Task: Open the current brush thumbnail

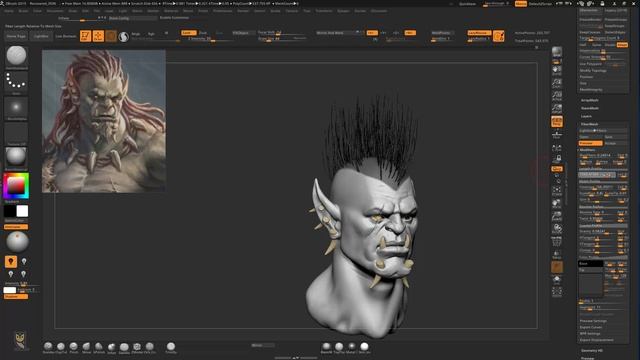Action: tap(16, 56)
